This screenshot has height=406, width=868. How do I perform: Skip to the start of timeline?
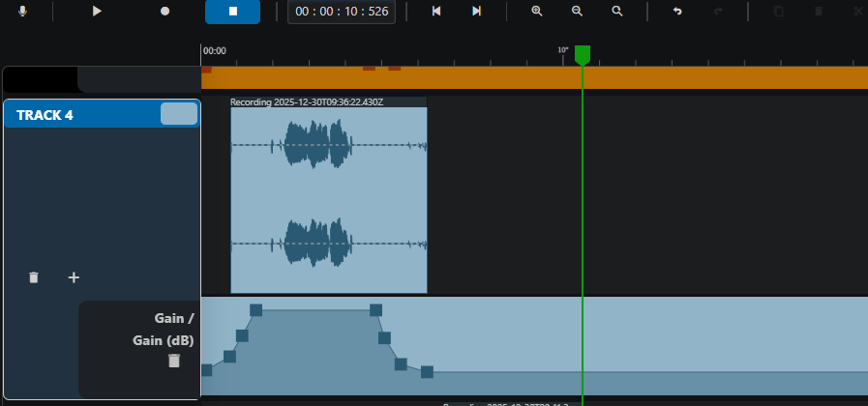coord(436,11)
